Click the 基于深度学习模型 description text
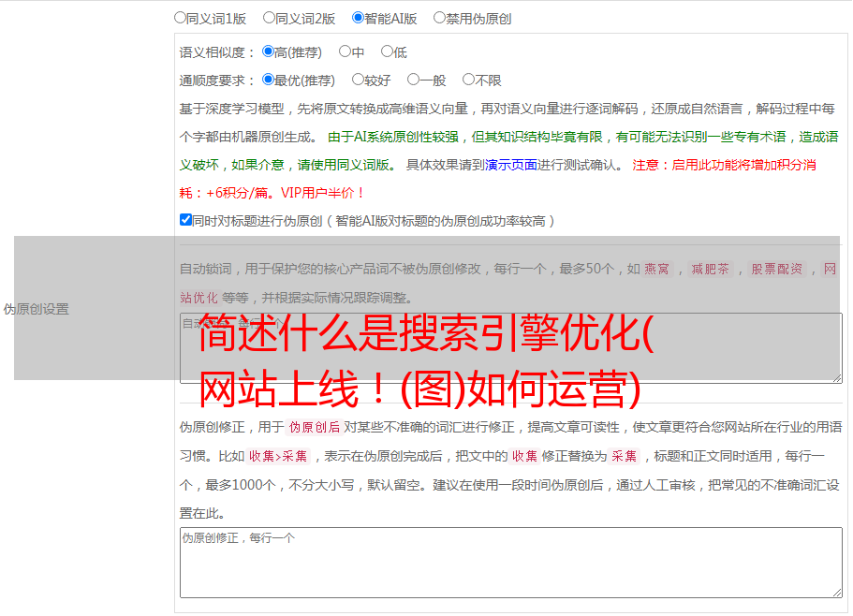Viewport: 853px width, 616px height. click(x=232, y=109)
